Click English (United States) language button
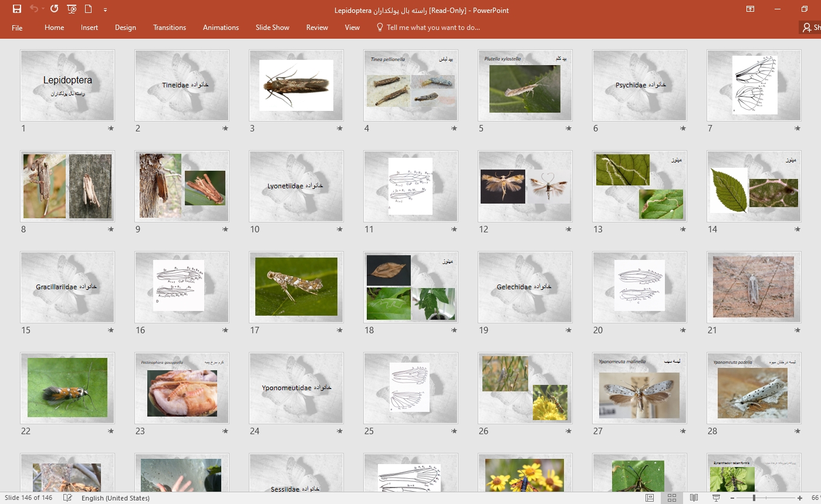The width and height of the screenshot is (821, 504). click(x=116, y=498)
